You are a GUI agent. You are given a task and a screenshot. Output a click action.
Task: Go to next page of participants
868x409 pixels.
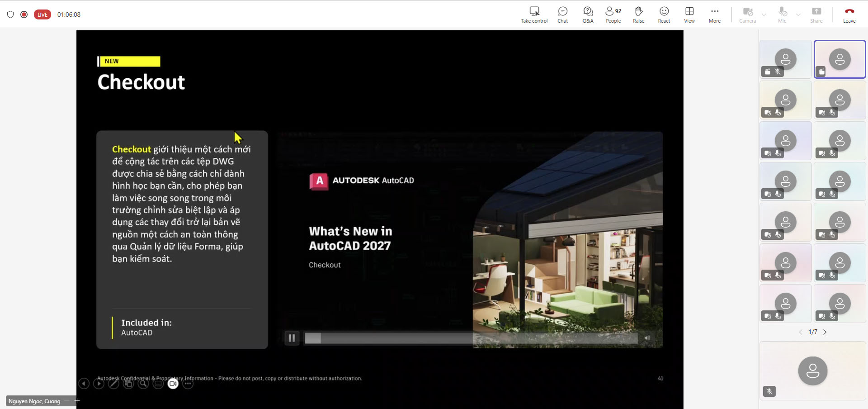(825, 332)
